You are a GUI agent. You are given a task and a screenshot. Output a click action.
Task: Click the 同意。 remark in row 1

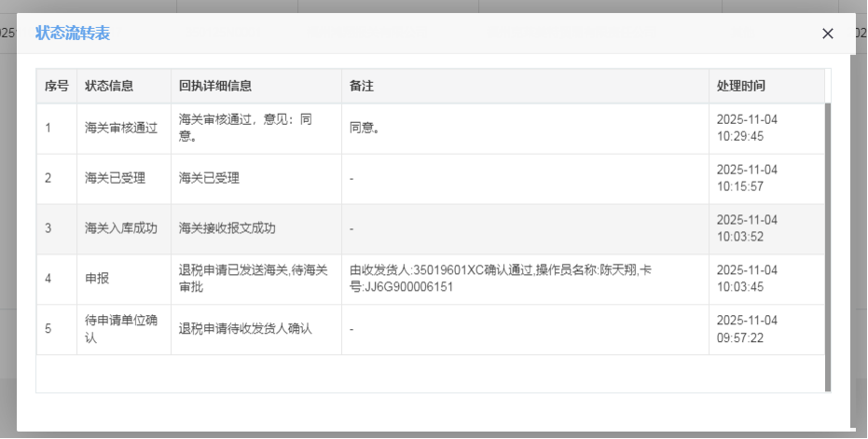coord(365,129)
